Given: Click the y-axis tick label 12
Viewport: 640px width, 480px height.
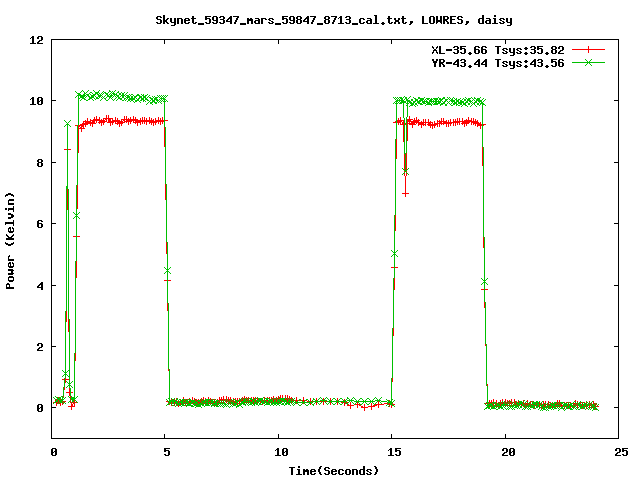Looking at the screenshot, I should (36, 40).
